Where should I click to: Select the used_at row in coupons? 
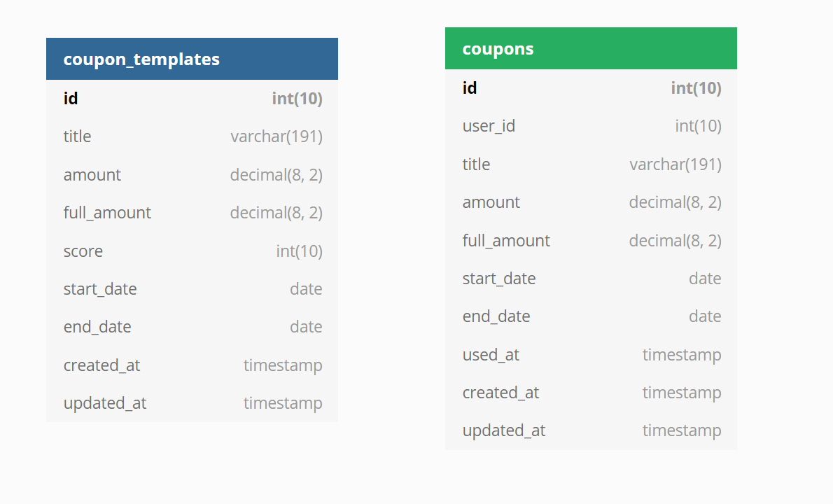click(x=591, y=355)
